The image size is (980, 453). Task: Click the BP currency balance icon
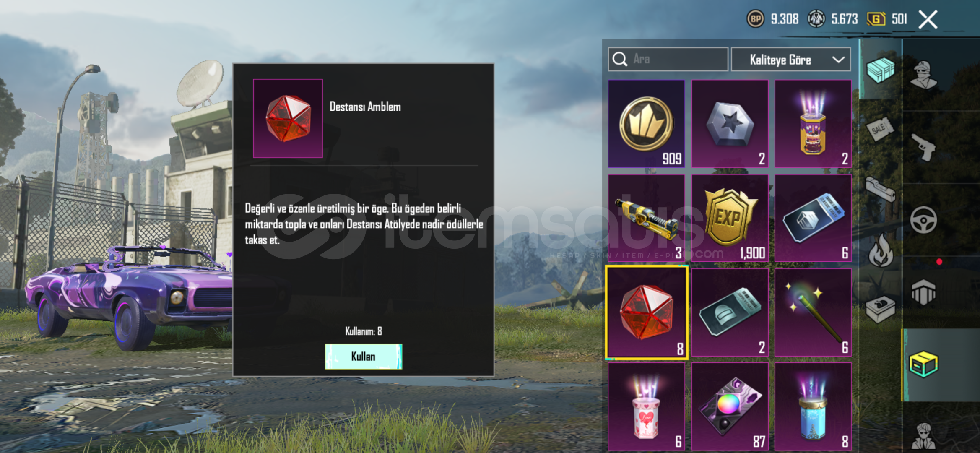click(755, 19)
